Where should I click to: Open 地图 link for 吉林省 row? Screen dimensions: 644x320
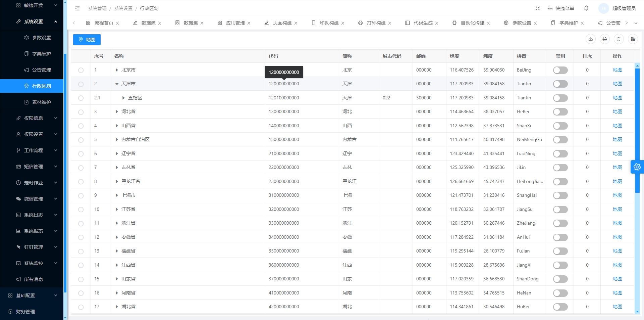(x=617, y=167)
